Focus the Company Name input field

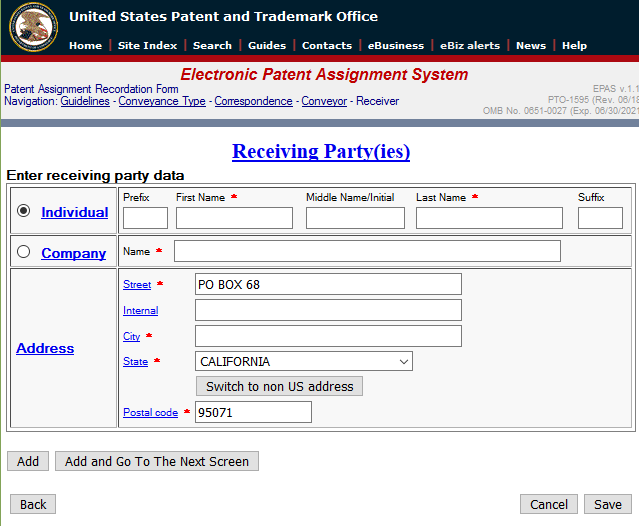[x=367, y=251]
